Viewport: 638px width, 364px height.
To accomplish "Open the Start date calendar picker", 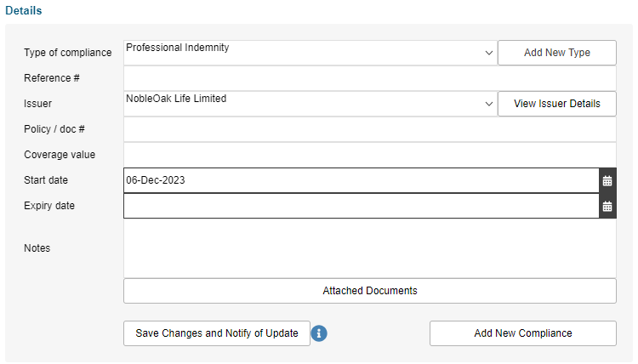I will tap(607, 180).
